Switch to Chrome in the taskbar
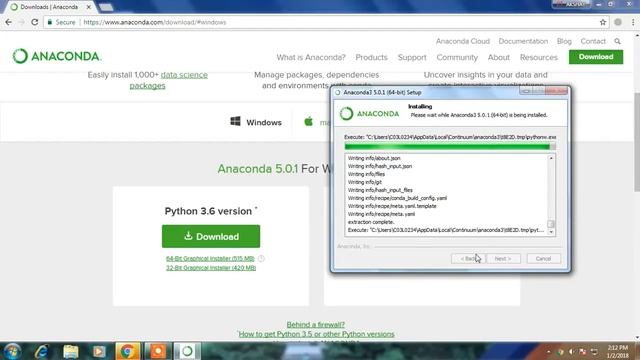 [x=127, y=351]
